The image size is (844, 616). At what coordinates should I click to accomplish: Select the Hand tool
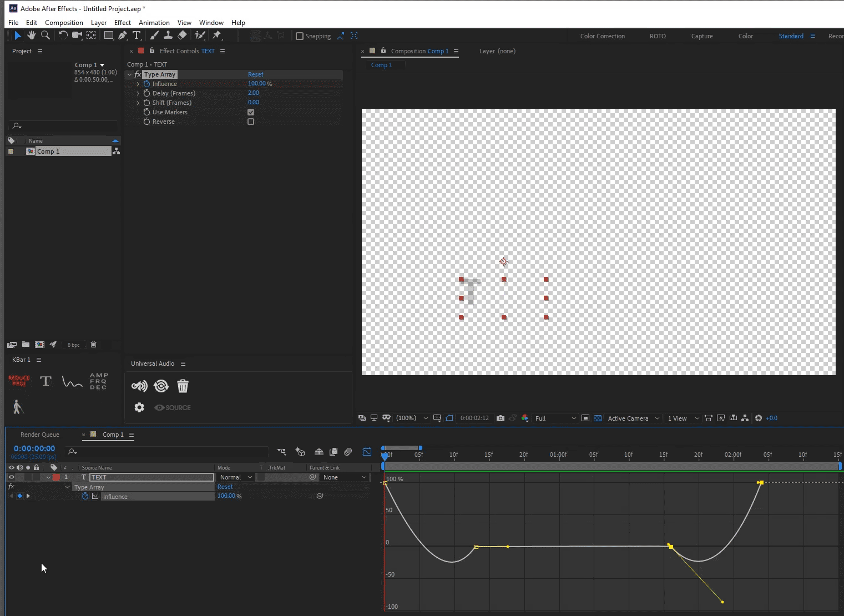(x=32, y=36)
